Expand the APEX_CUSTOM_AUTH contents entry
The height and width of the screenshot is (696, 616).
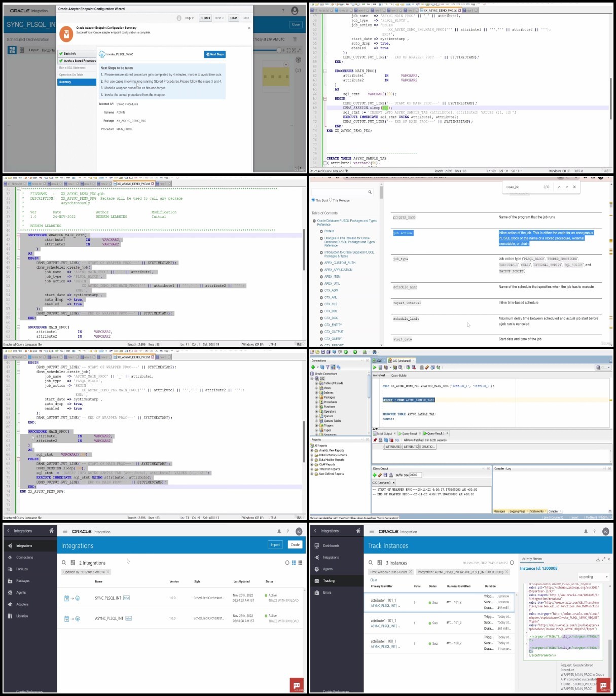(321, 263)
